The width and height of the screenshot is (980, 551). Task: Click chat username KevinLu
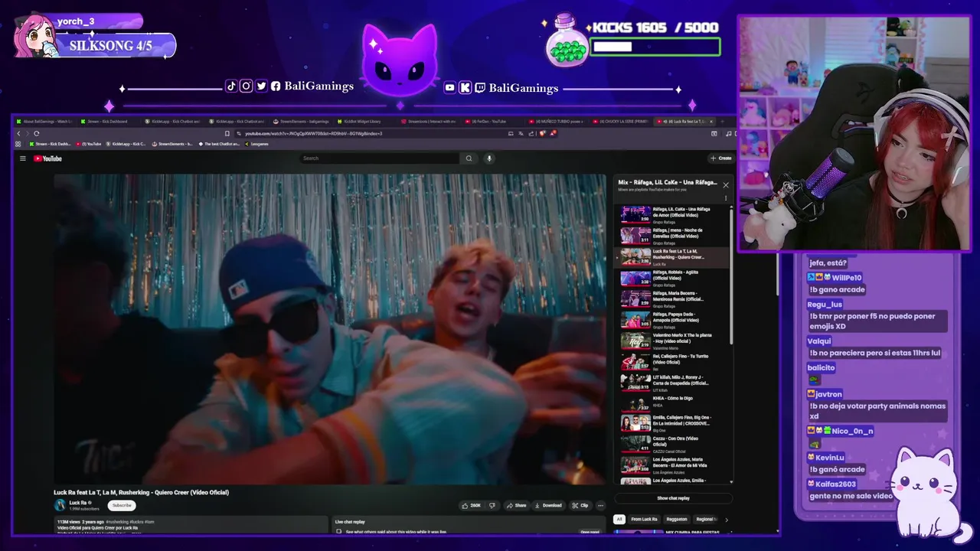coord(830,457)
